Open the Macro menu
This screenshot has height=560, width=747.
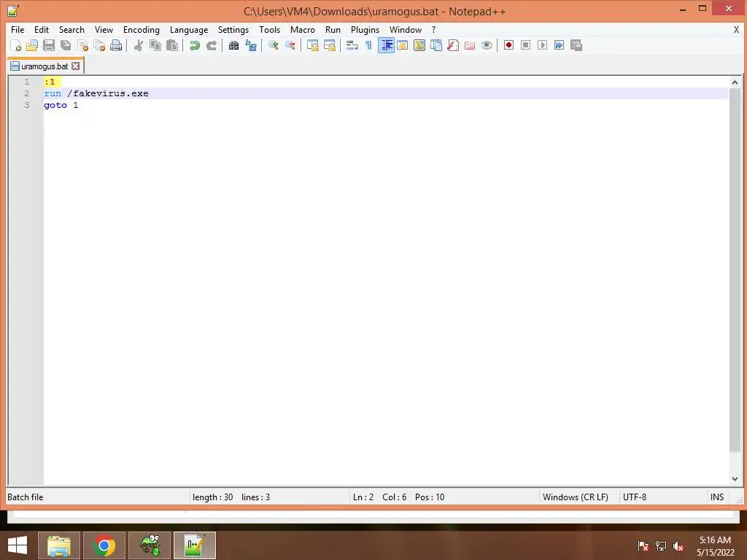[303, 29]
